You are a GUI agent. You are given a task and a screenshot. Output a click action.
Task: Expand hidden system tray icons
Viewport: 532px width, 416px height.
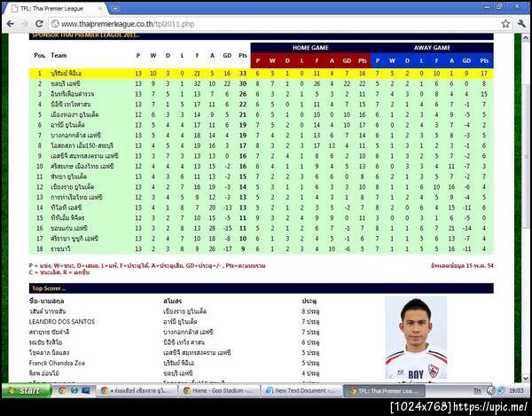coord(490,391)
